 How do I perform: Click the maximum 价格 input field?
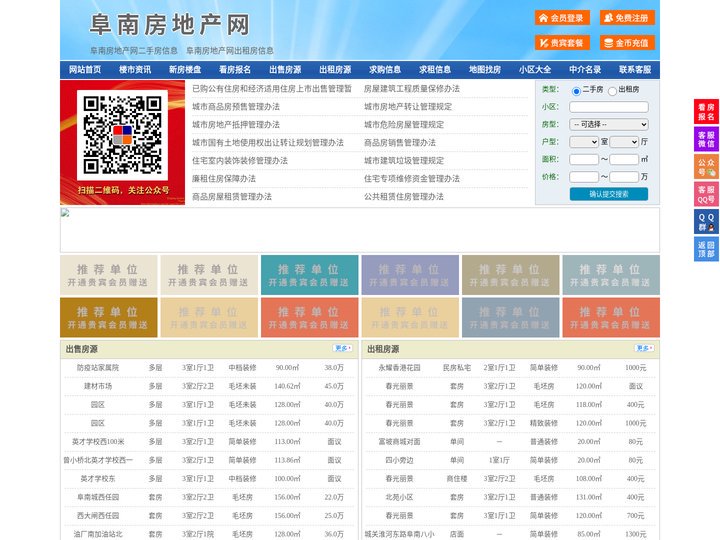coord(624,177)
